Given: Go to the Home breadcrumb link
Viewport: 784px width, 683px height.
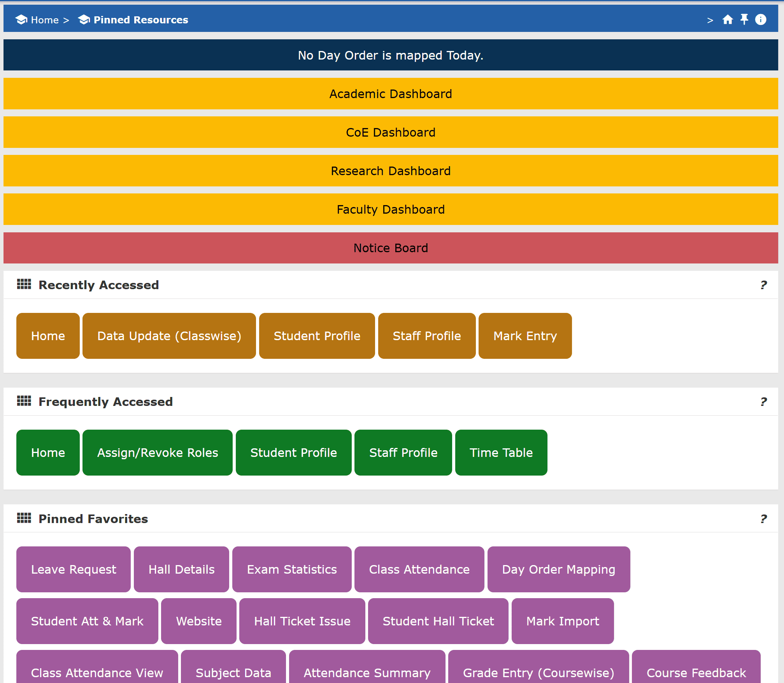Looking at the screenshot, I should [44, 20].
